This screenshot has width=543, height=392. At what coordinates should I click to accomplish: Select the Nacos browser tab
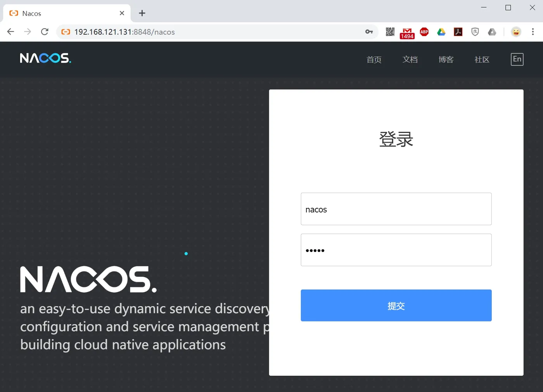pos(67,13)
